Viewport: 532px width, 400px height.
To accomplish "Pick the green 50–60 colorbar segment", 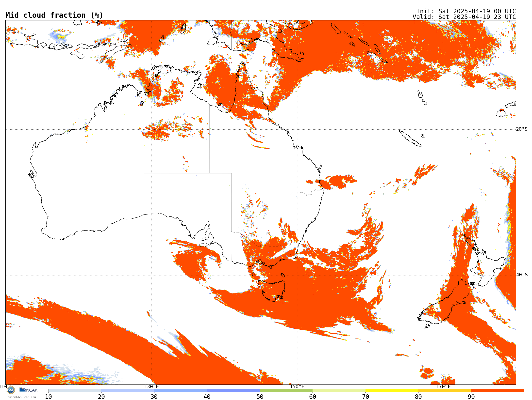I will pyautogui.click(x=286, y=391).
